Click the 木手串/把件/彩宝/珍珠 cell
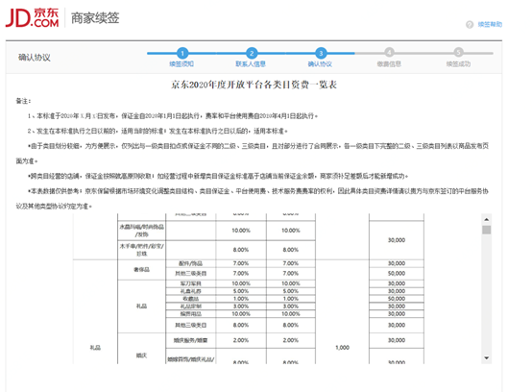 [x=141, y=250]
